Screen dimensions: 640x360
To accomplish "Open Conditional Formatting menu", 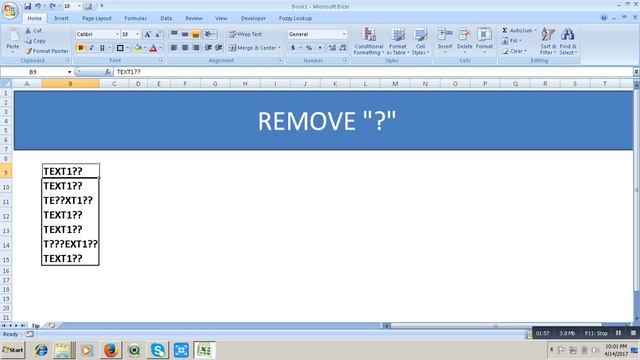I will pos(369,41).
